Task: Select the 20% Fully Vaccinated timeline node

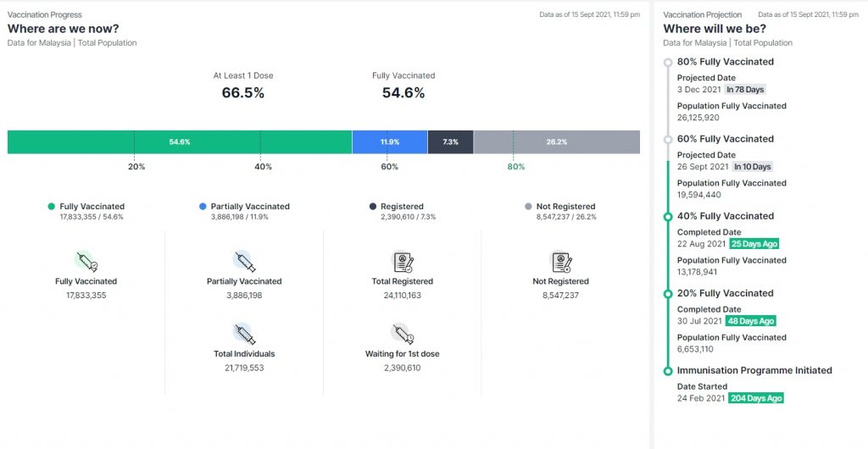Action: 668,293
